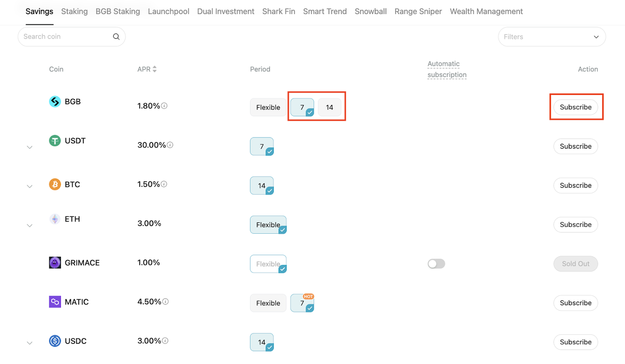Open the Shark Fin tab
Screen dimensions: 625x364
click(x=278, y=11)
